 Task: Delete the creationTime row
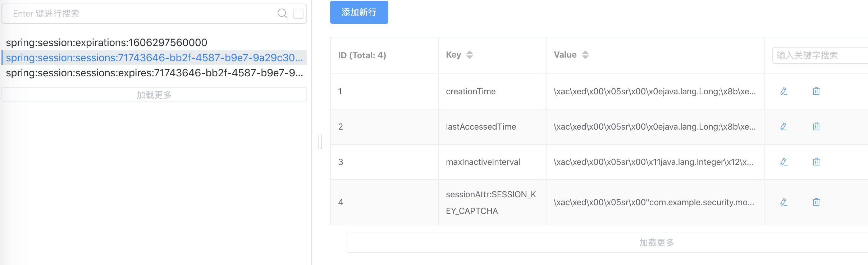(x=816, y=91)
